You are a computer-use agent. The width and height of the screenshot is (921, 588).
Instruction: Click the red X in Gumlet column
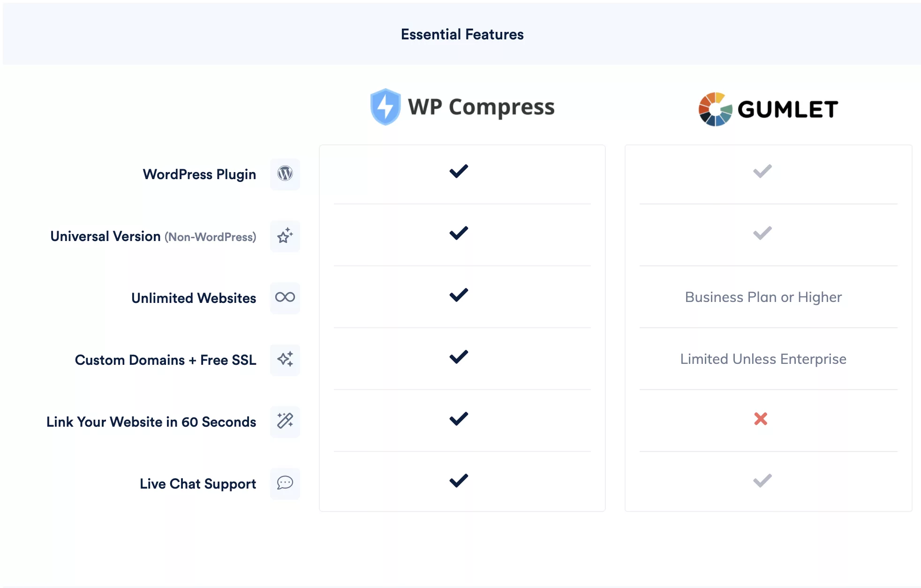pos(761,419)
